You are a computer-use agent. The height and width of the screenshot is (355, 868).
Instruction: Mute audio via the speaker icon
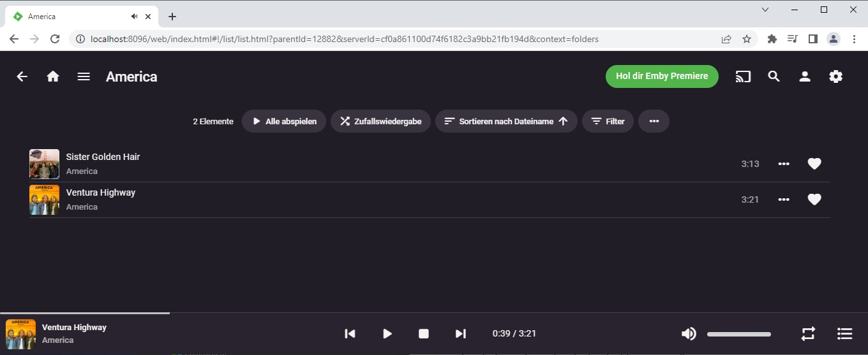tap(689, 333)
